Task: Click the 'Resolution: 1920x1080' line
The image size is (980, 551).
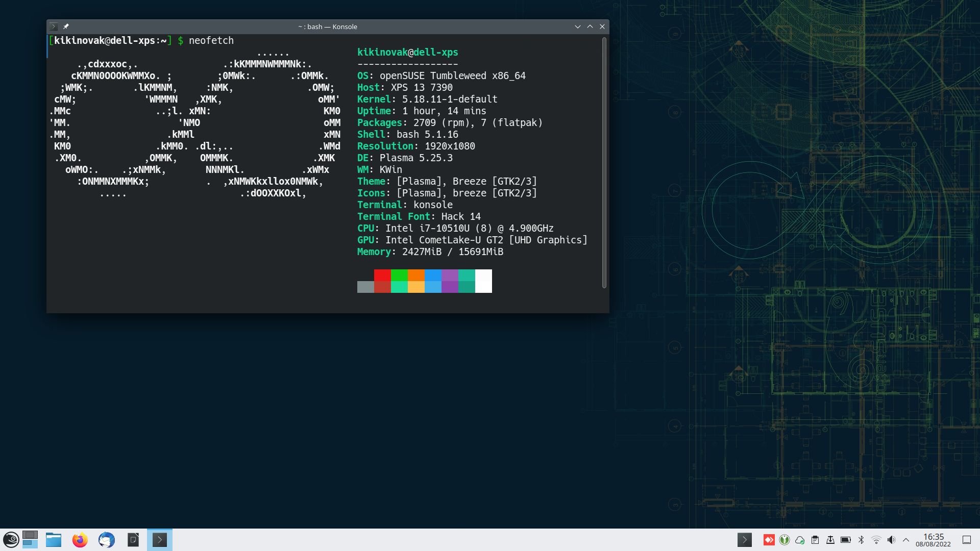Action: coord(416,146)
